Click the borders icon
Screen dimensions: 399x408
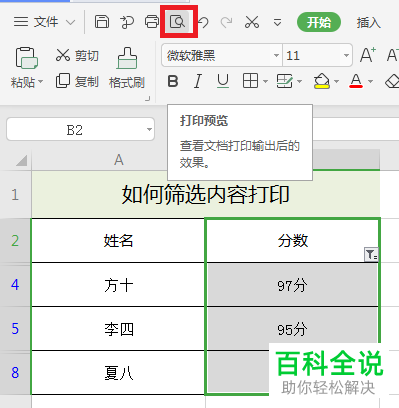[250, 81]
